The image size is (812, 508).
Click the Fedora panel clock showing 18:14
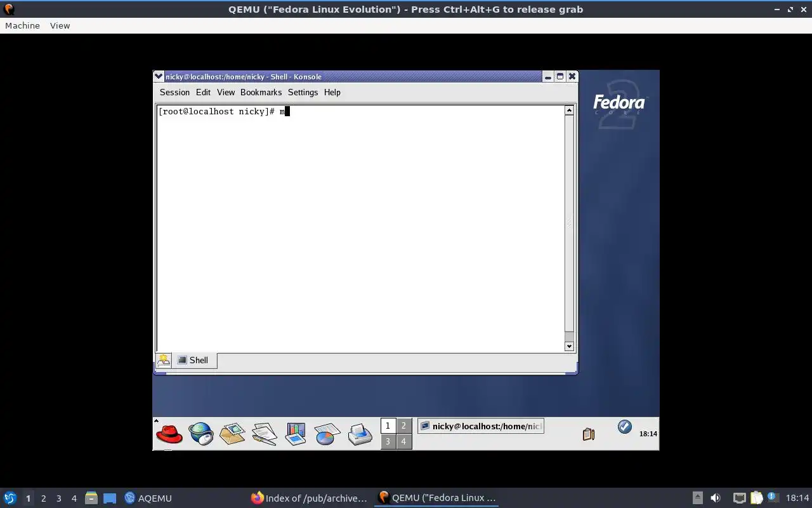tap(648, 434)
